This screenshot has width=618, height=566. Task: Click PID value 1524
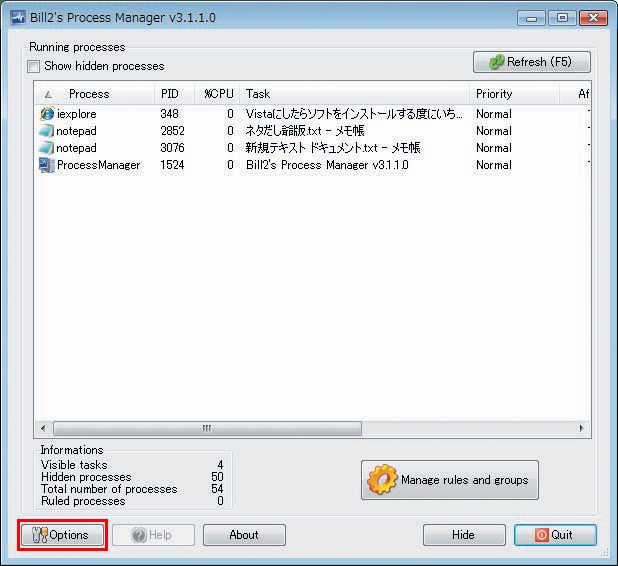coord(172,165)
